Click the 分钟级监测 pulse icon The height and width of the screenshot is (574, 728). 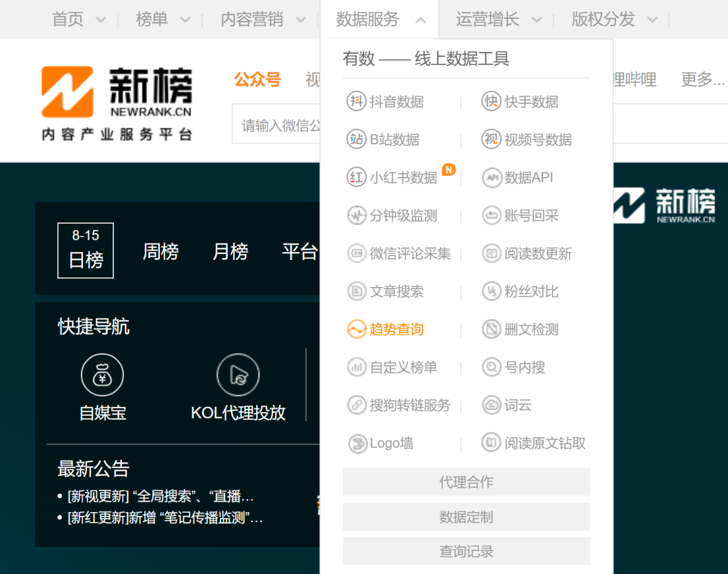click(x=357, y=216)
